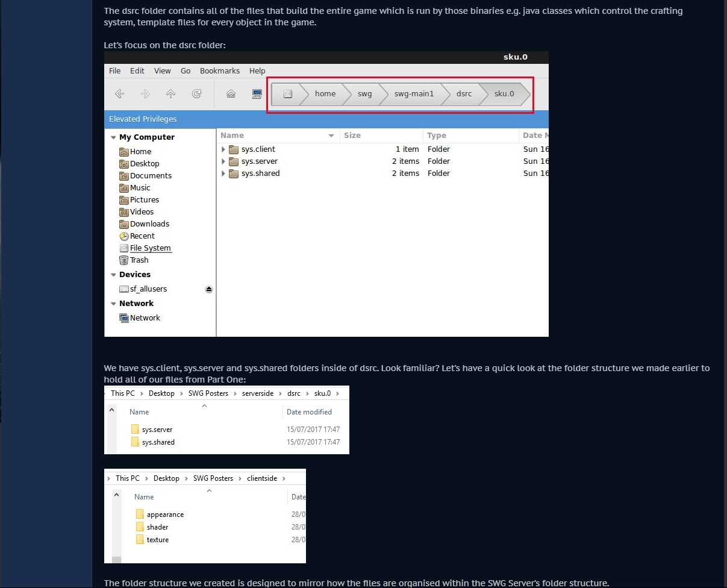Click the sys.server folder in Windows Explorer
Viewport: 727px width, 588px height.
[x=157, y=430]
